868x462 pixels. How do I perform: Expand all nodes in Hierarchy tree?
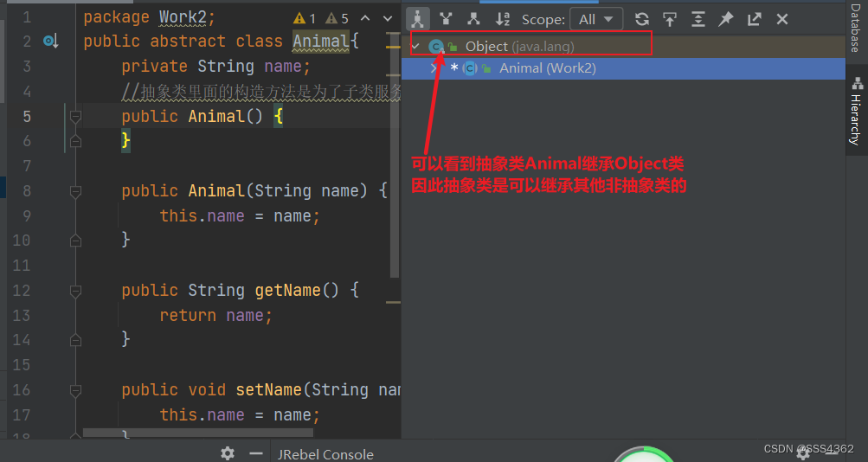[x=698, y=19]
